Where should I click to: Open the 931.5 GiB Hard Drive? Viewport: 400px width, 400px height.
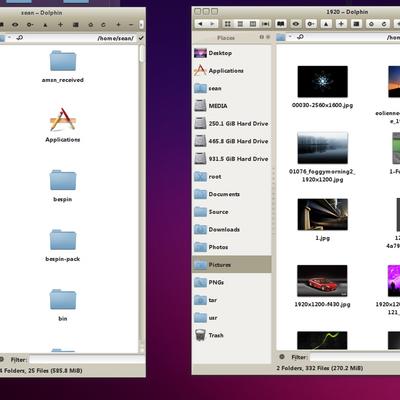[232, 159]
